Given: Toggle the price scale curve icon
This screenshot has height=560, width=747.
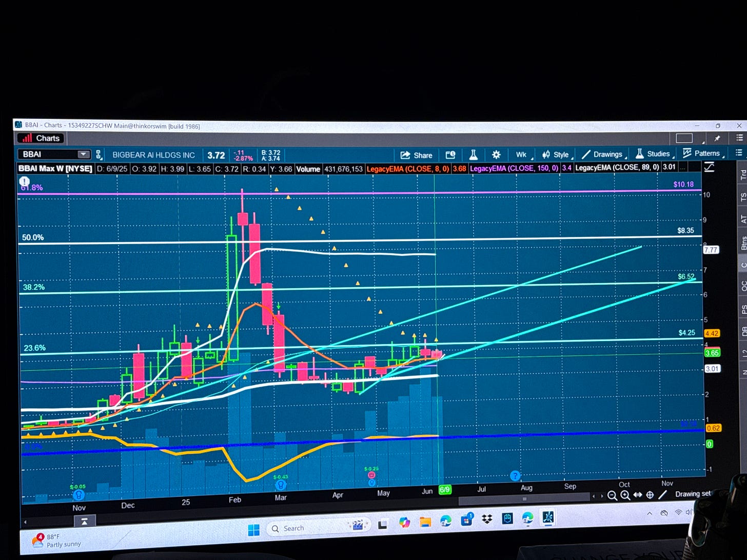Looking at the screenshot, I should click(x=709, y=167).
